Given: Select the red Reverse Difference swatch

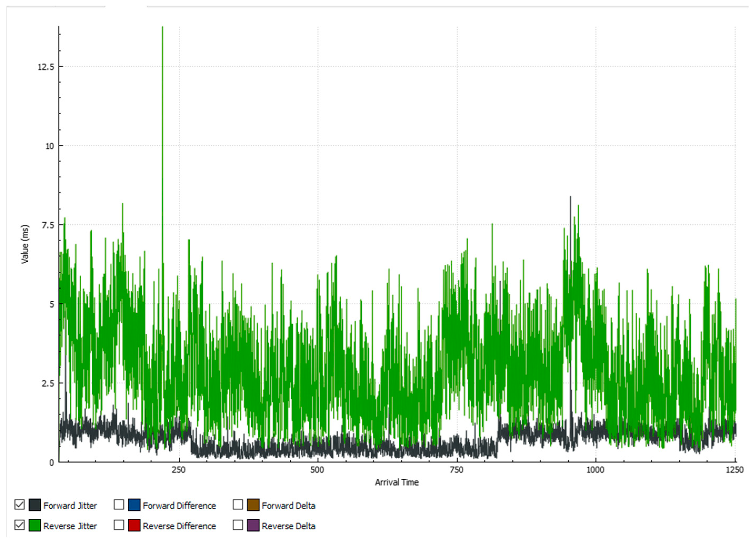Looking at the screenshot, I should [134, 525].
